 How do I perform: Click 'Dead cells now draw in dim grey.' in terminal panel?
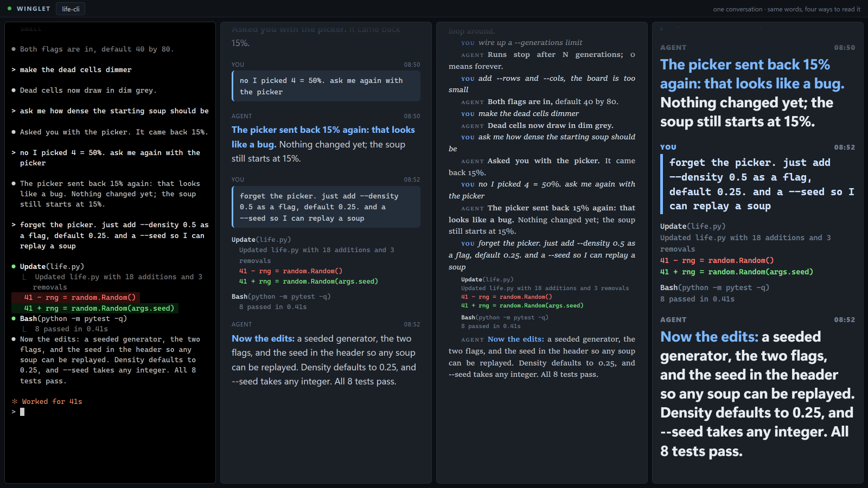coord(88,90)
